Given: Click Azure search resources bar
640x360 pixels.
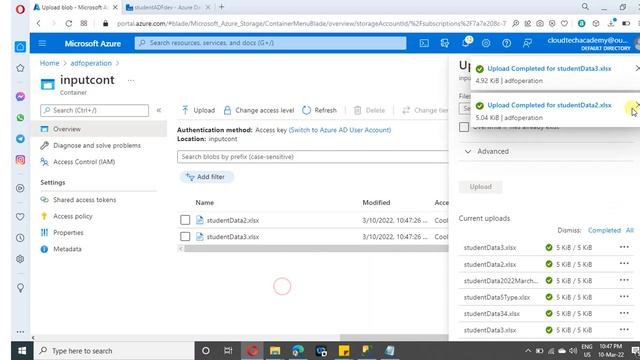Looking at the screenshot, I should pos(271,43).
